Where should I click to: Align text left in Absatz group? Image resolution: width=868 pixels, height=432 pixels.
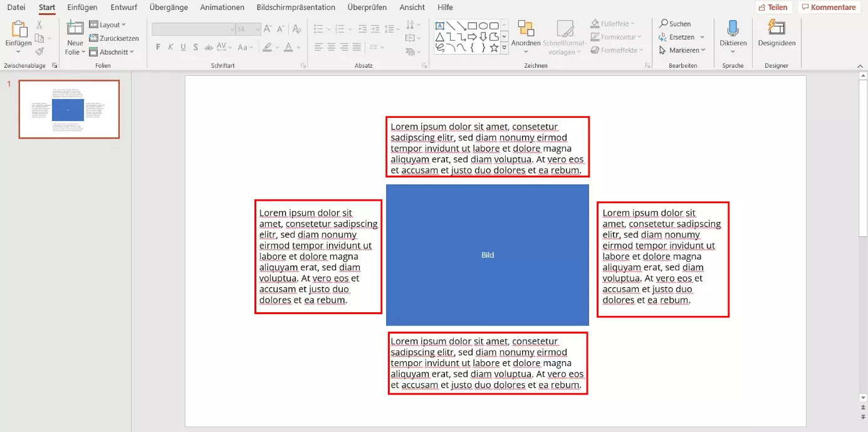pos(318,47)
